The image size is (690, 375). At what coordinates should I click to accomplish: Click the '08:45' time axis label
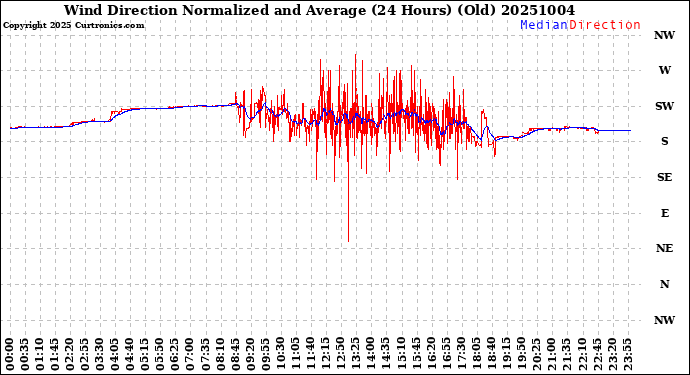235,355
